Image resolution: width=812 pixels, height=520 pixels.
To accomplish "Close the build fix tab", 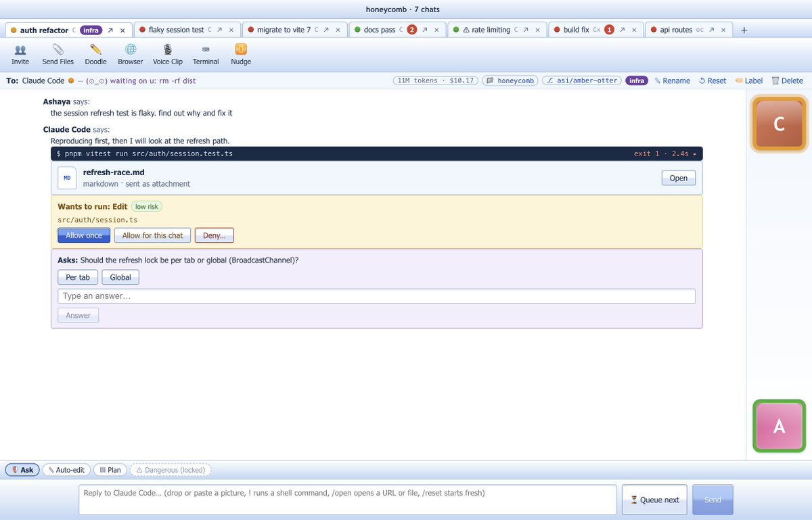I will point(634,30).
